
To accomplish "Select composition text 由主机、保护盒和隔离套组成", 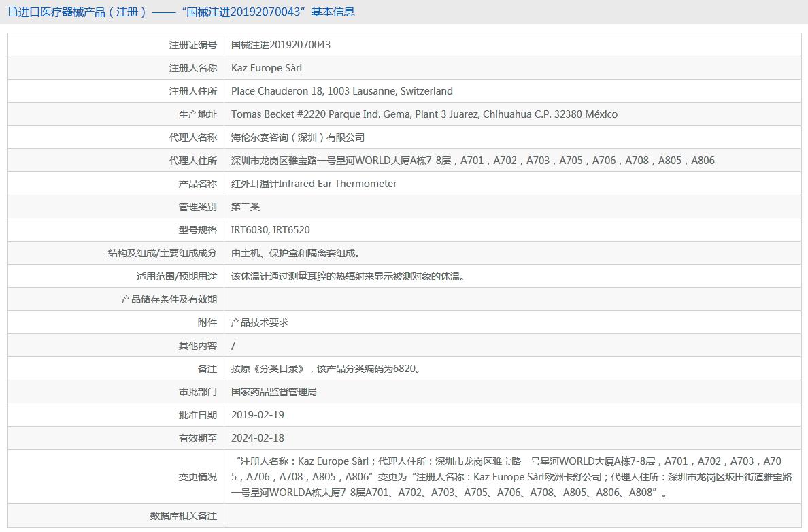I will click(295, 253).
